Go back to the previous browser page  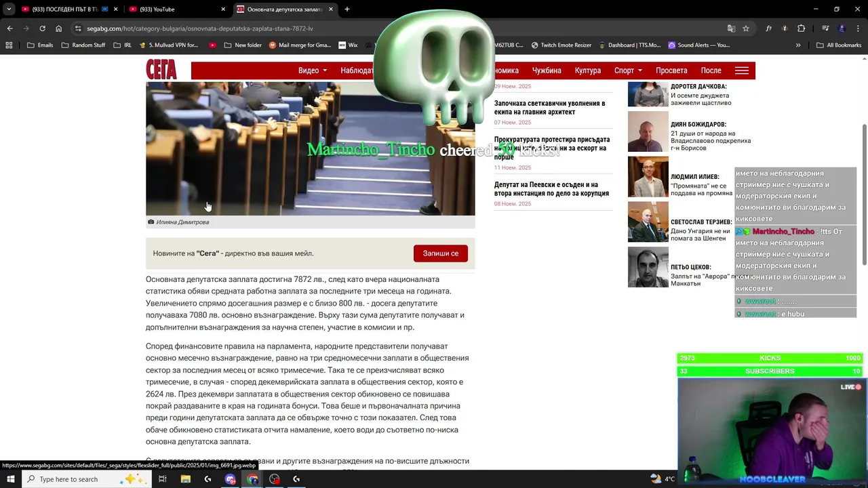coord(9,28)
